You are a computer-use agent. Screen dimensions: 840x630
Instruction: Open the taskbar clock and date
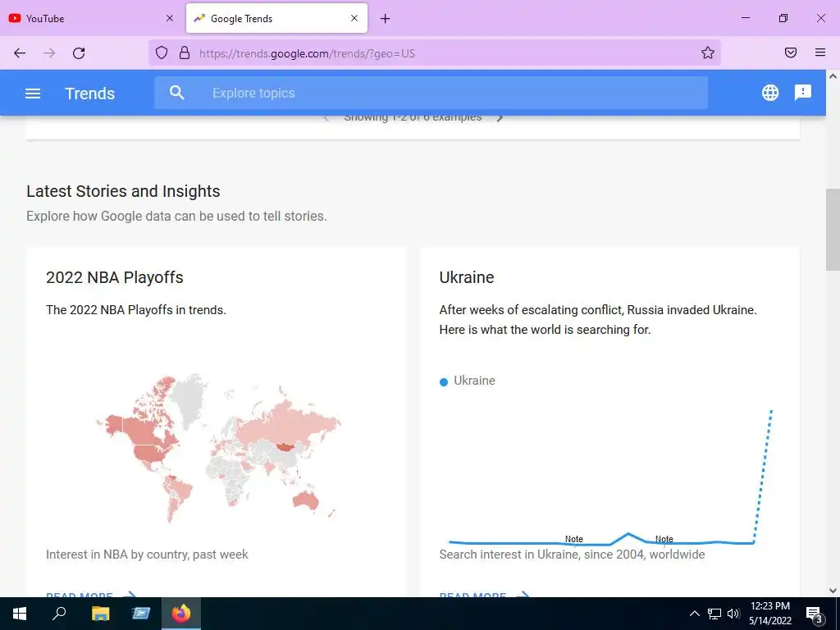click(x=769, y=614)
